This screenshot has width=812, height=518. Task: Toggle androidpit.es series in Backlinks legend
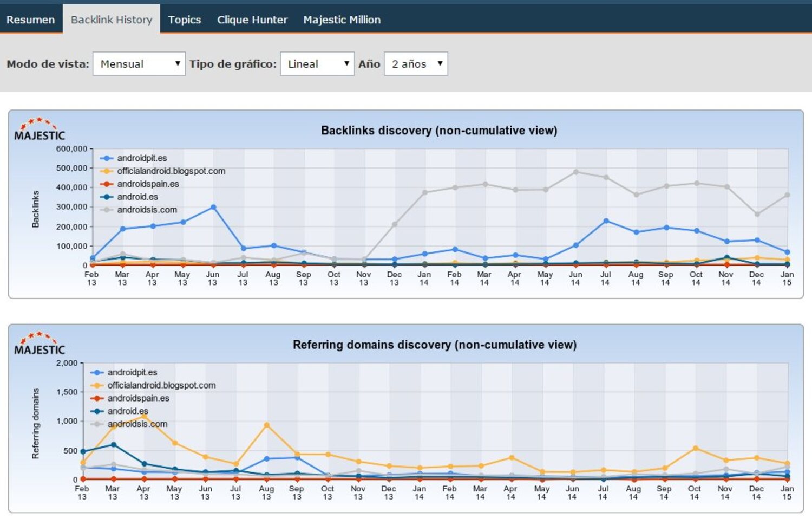[x=141, y=158]
